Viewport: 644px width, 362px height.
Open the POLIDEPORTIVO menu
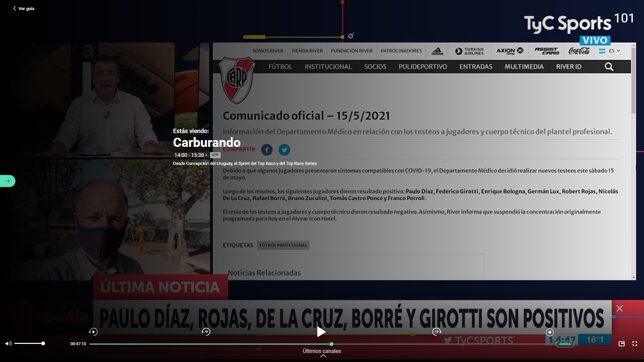[x=423, y=67]
